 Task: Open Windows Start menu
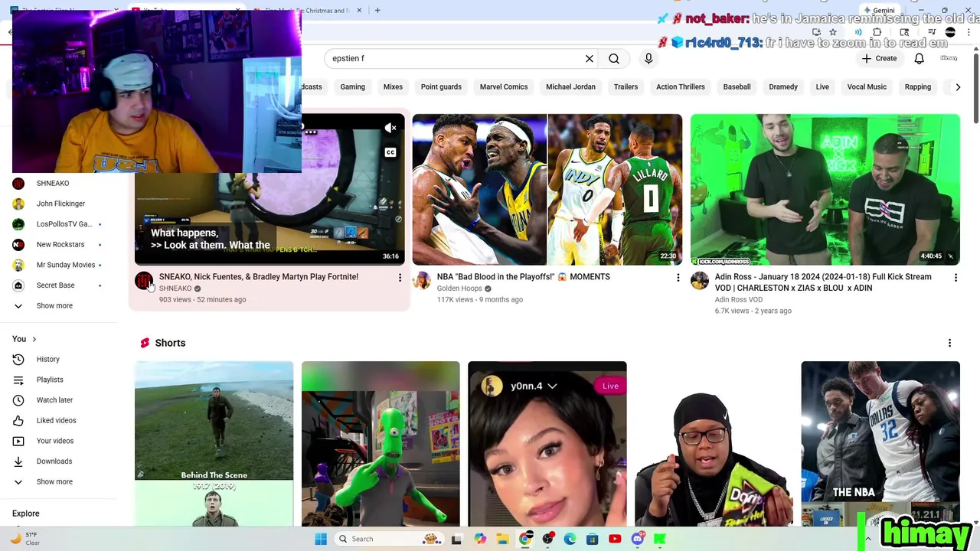321,539
